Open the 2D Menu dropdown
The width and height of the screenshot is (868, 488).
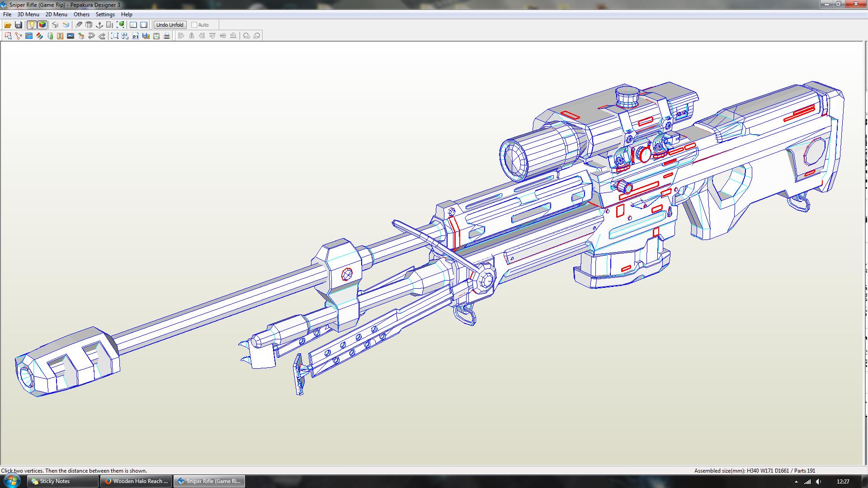click(x=56, y=14)
